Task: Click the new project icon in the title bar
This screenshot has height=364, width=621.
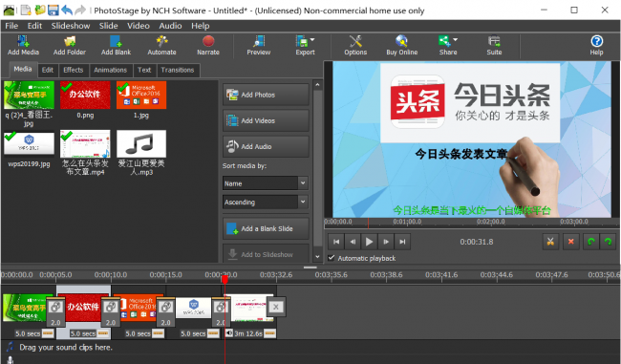Action: click(x=26, y=11)
